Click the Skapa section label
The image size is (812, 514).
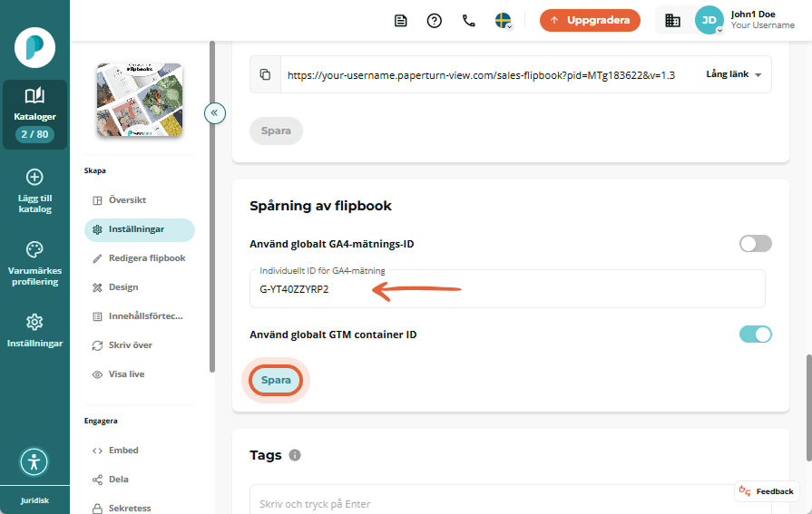pos(94,170)
